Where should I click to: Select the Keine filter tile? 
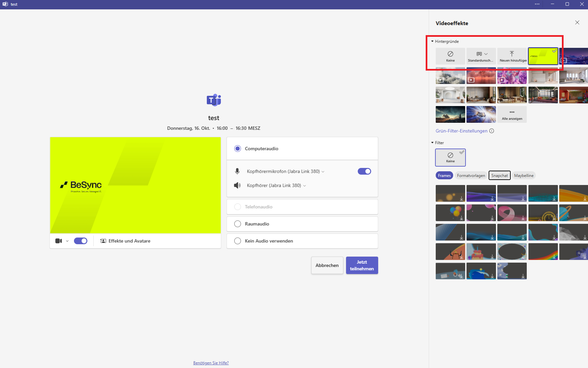(x=450, y=157)
